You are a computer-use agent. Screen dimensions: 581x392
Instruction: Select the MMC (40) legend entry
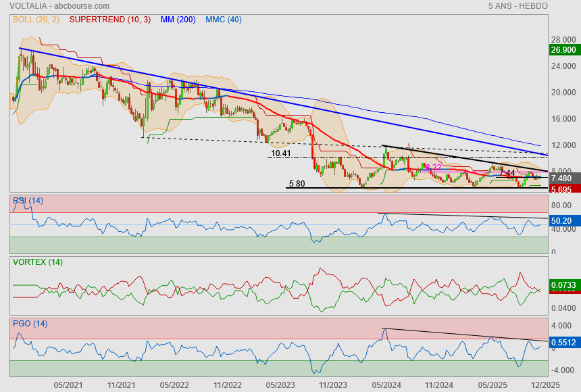pyautogui.click(x=224, y=20)
